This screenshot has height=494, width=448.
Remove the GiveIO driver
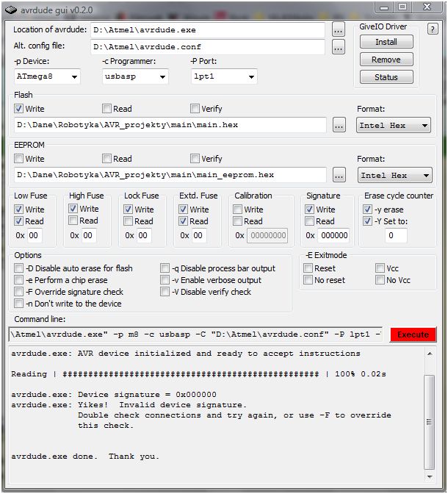[x=386, y=60]
